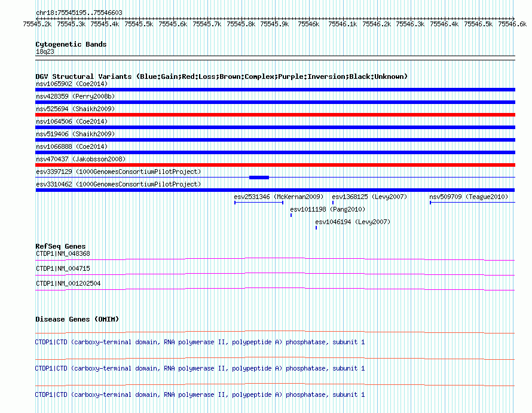Click the magenta gene line under NM_004715
The width and height of the screenshot is (532, 413).
tap(275, 274)
